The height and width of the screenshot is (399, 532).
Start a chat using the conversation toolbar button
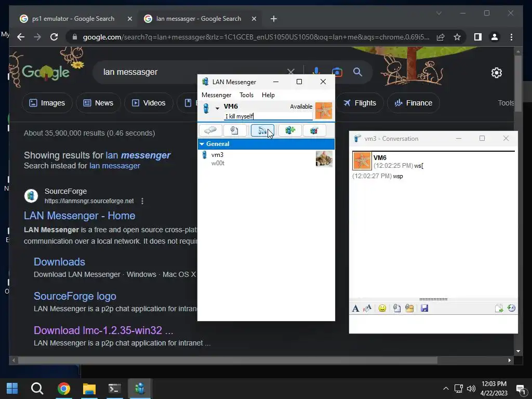coord(210,130)
